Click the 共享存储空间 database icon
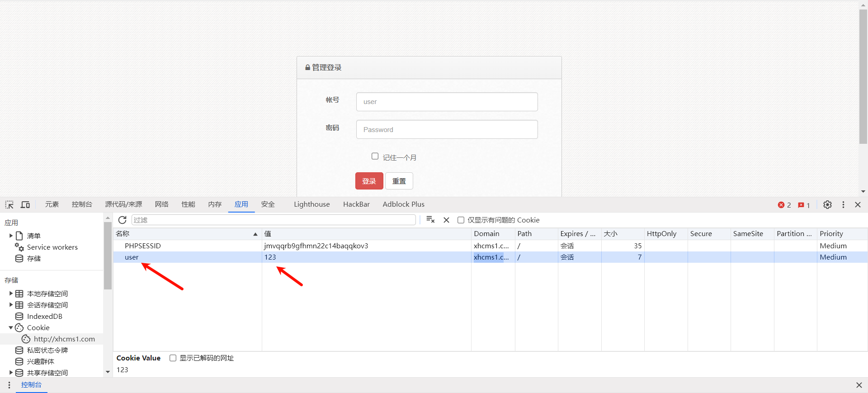The height and width of the screenshot is (393, 868). click(x=19, y=373)
